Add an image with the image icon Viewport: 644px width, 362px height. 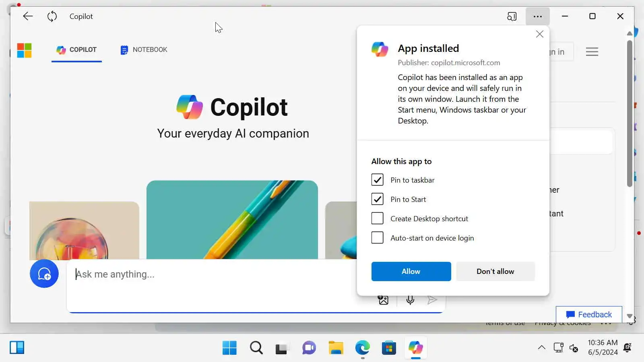tap(383, 300)
